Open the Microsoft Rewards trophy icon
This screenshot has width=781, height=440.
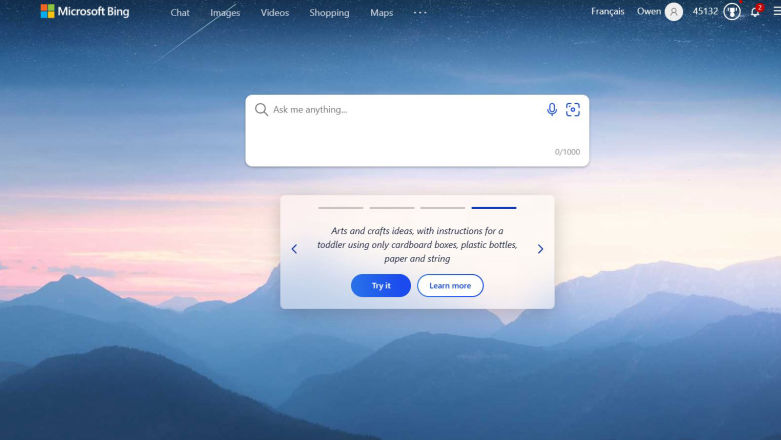tap(732, 11)
